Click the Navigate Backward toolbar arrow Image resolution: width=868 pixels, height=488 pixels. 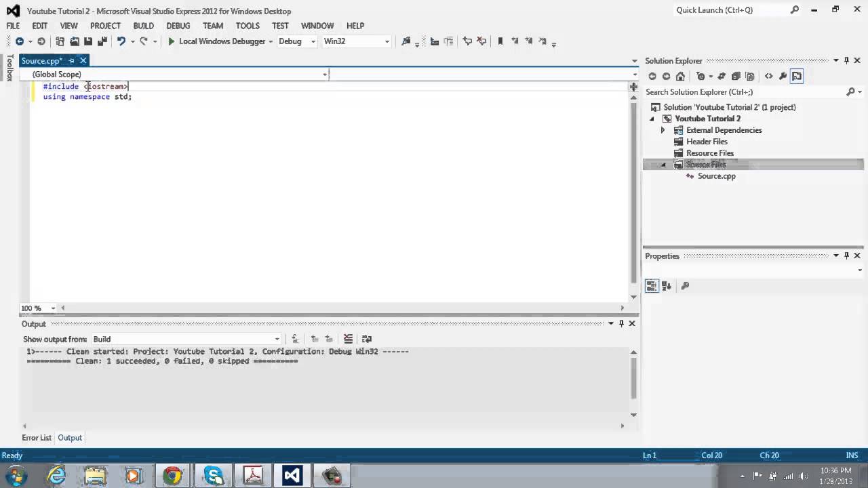pos(20,41)
